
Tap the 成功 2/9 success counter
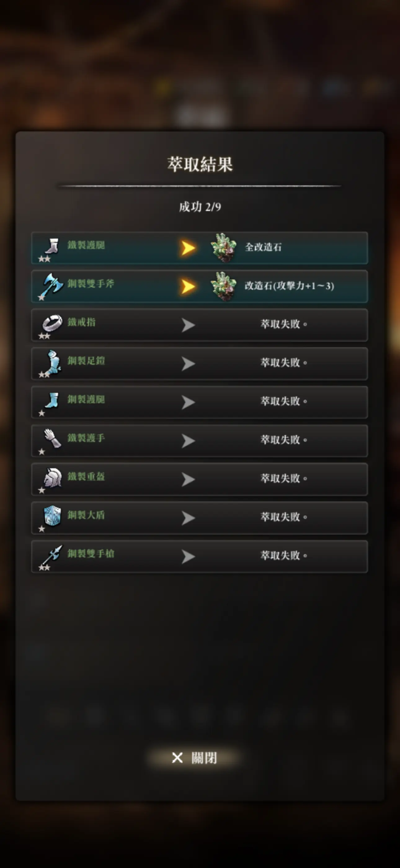tap(200, 206)
